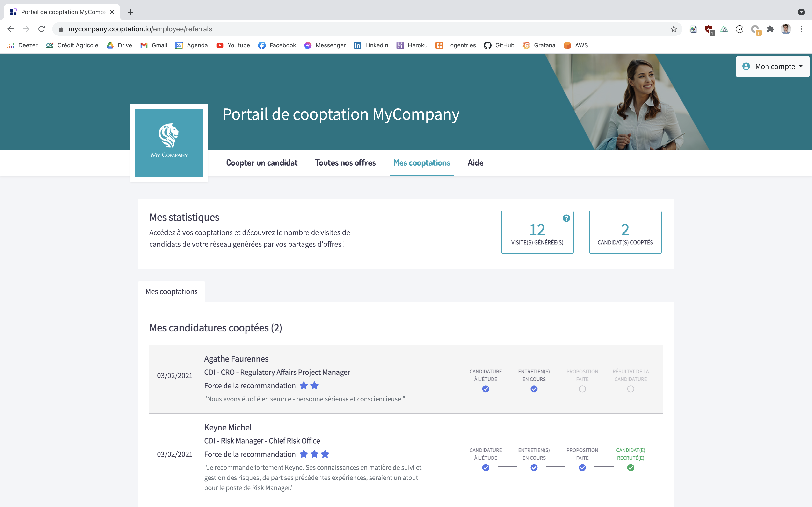
Task: Open the Chrome three-dot menu
Action: pyautogui.click(x=801, y=29)
